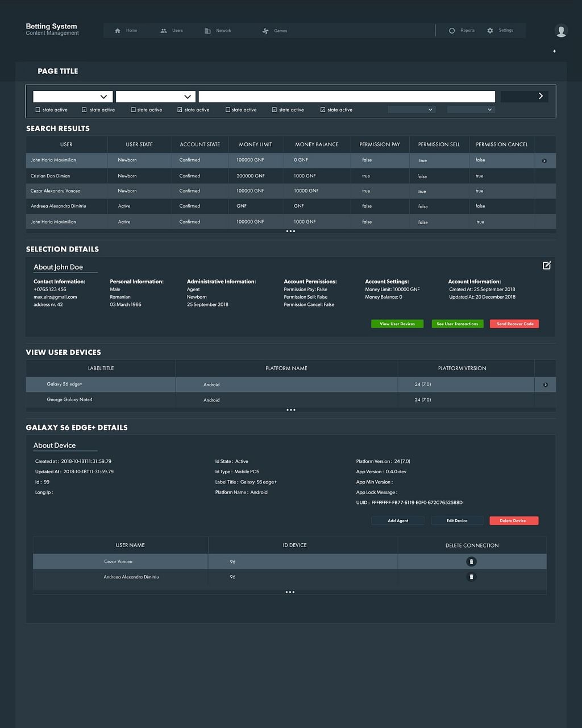Image resolution: width=582 pixels, height=728 pixels.
Task: Open the user profile avatar
Action: (x=561, y=31)
